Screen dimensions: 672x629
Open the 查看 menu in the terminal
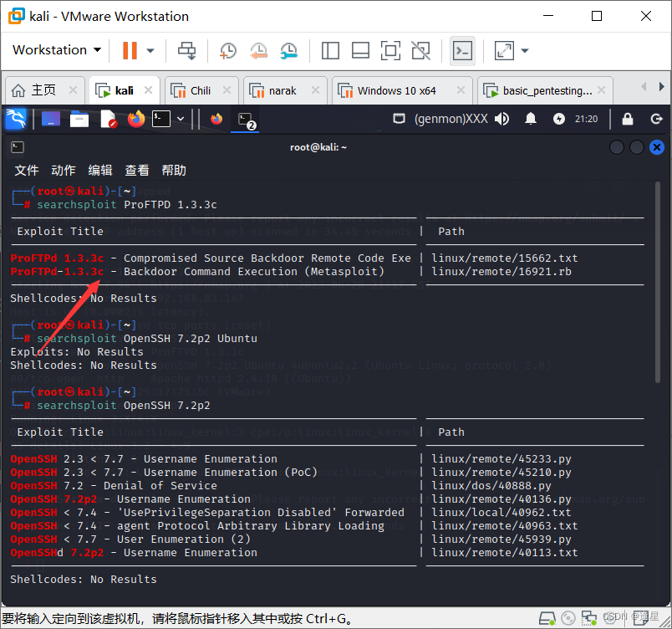click(137, 171)
